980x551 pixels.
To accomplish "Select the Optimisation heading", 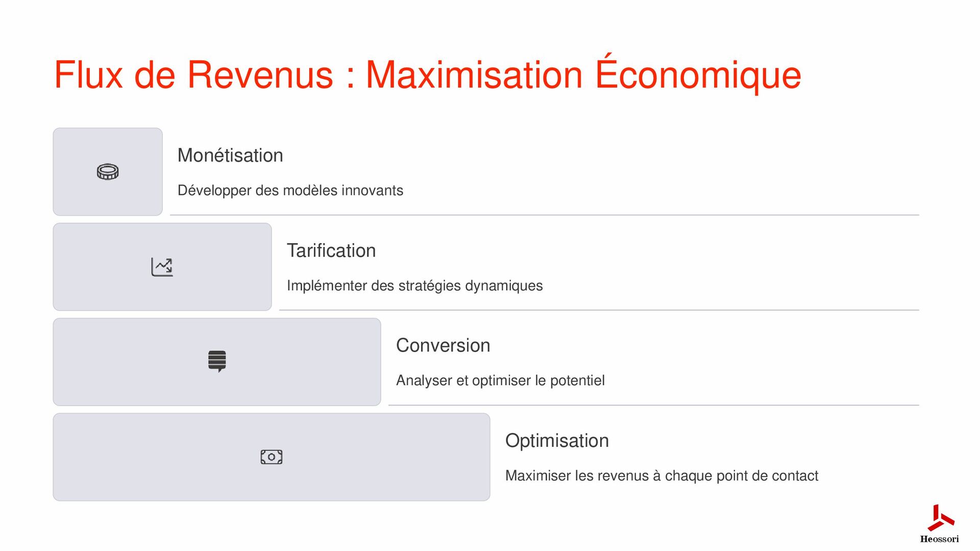I will pos(557,441).
